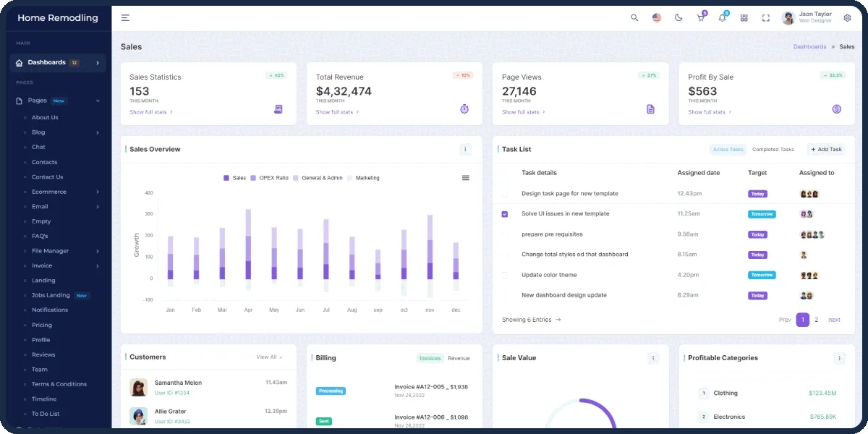Expand the File Manager submenu
The image size is (868, 434).
click(98, 251)
